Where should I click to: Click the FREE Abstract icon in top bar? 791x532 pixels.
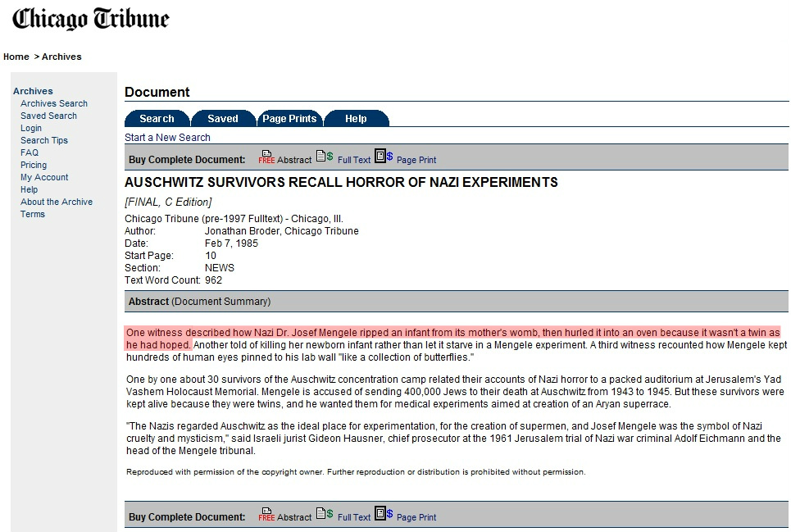point(266,157)
